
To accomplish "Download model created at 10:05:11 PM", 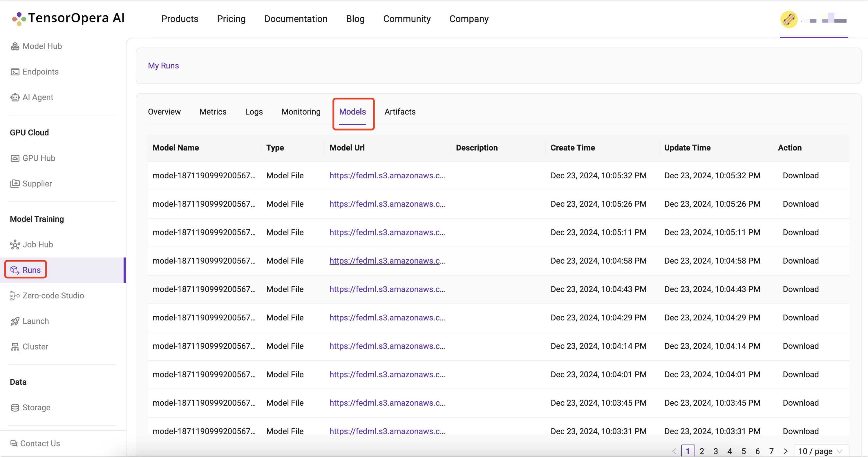I will (800, 232).
